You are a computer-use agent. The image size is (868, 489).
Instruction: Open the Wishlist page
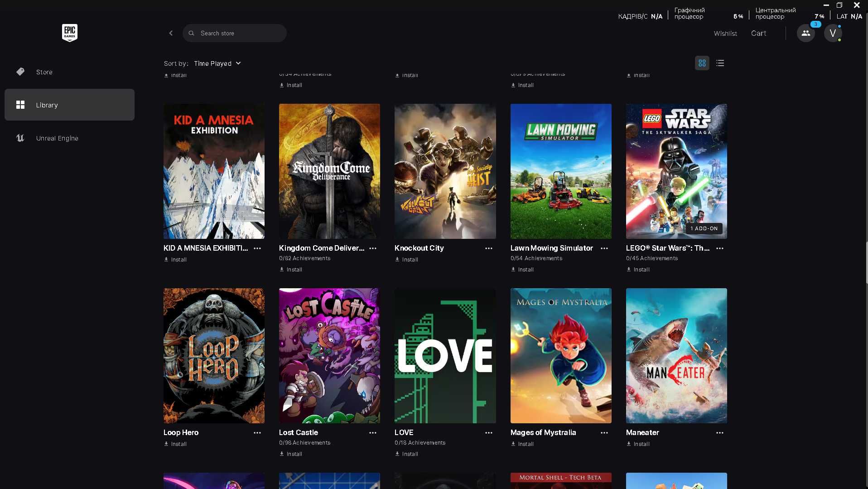tap(725, 34)
